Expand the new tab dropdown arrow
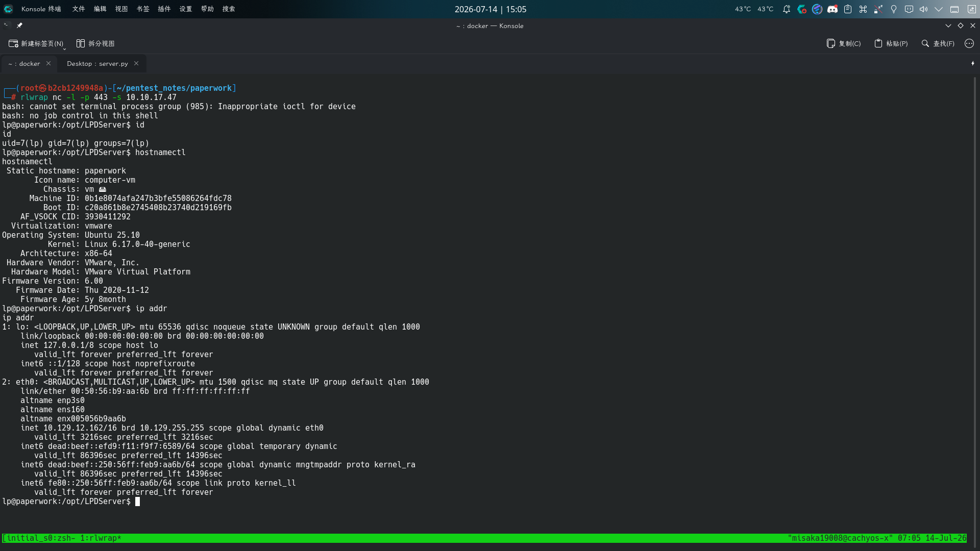This screenshot has height=551, width=980. pyautogui.click(x=64, y=49)
